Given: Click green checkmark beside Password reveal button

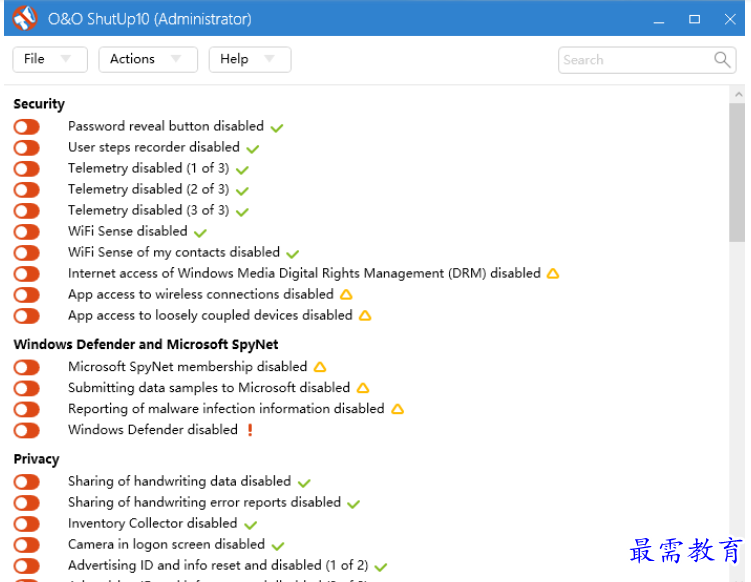Looking at the screenshot, I should (277, 128).
